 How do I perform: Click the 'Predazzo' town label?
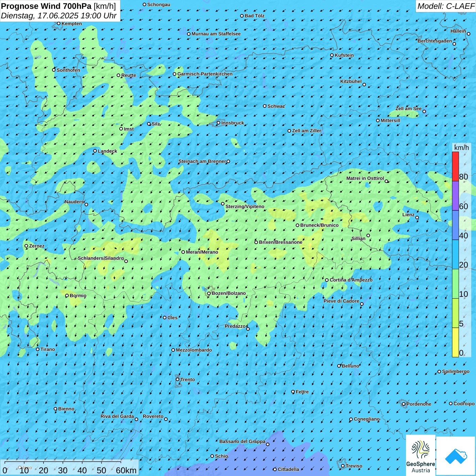coord(235,326)
